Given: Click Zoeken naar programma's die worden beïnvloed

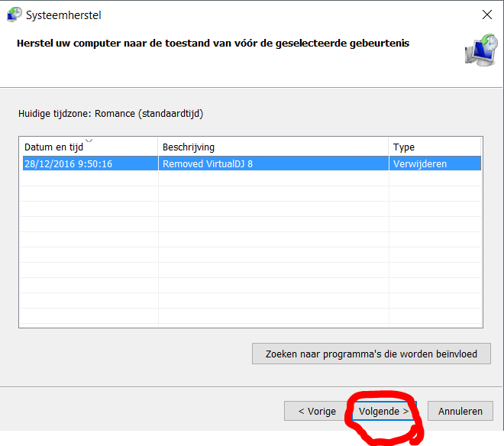Looking at the screenshot, I should coord(371,354).
